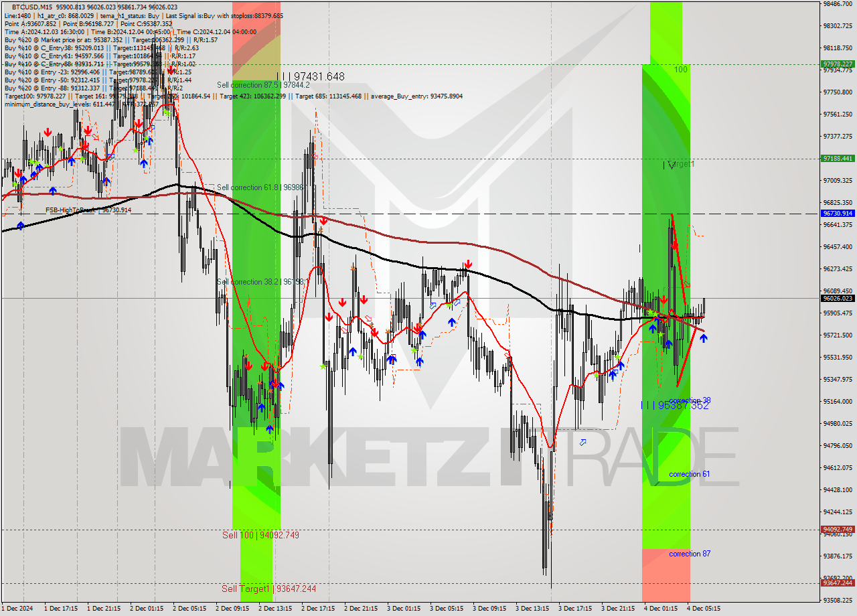The height and width of the screenshot is (616, 857).
Task: Click the 98118.175 price axis value
Action: 838,48
